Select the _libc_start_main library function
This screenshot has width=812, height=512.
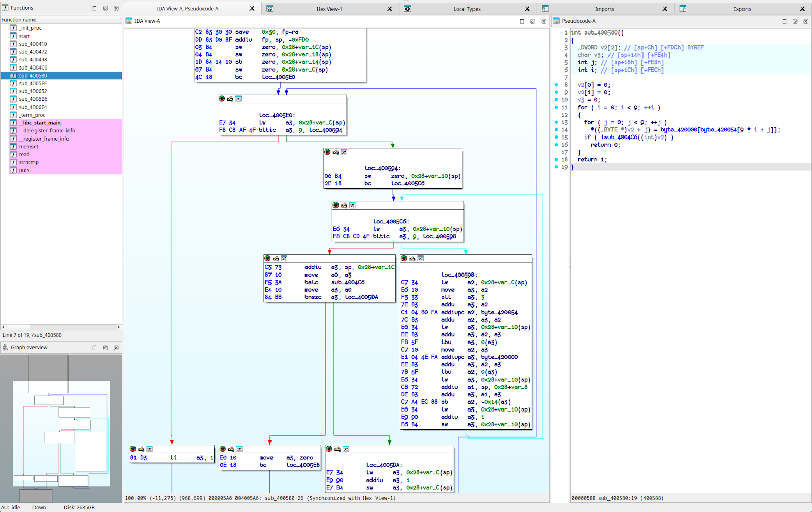point(40,122)
